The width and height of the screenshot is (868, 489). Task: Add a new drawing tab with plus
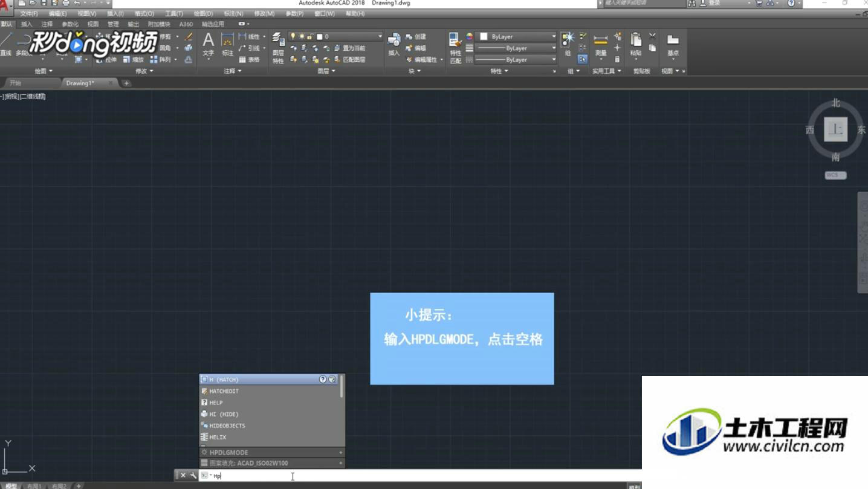[126, 83]
